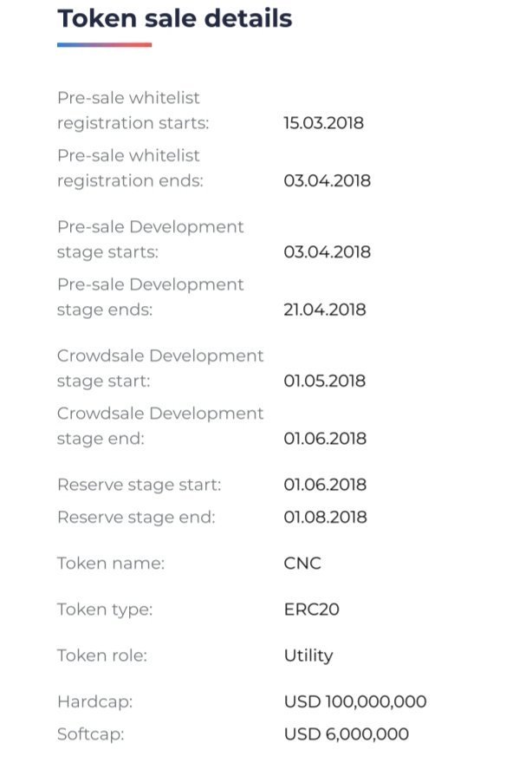Click the gradient underline below heading
532x763 pixels.
104,45
